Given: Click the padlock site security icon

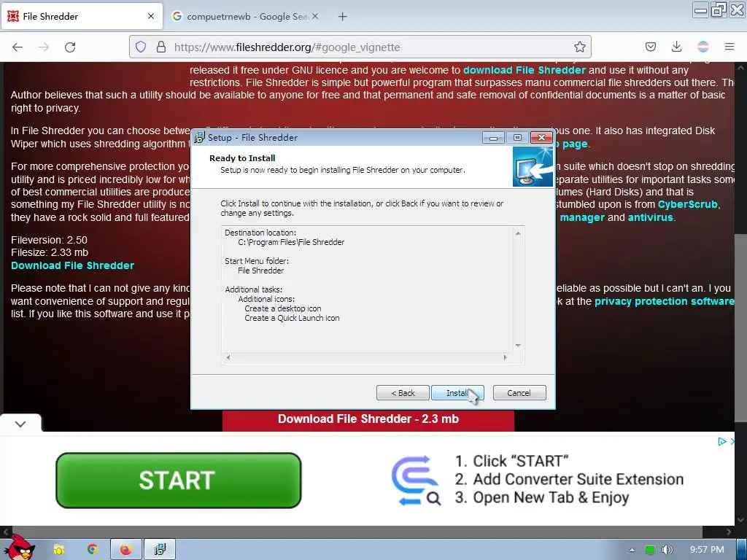Looking at the screenshot, I should [x=161, y=47].
